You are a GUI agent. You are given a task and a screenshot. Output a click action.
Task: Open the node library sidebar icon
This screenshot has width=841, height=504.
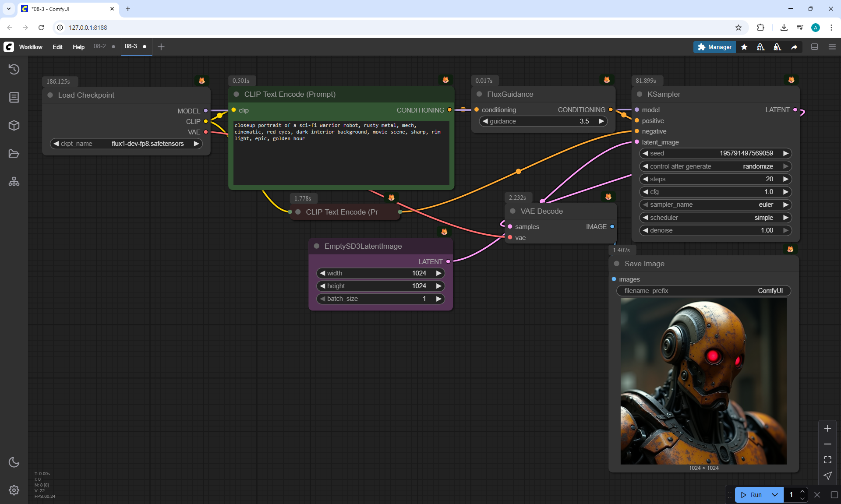[x=14, y=97]
